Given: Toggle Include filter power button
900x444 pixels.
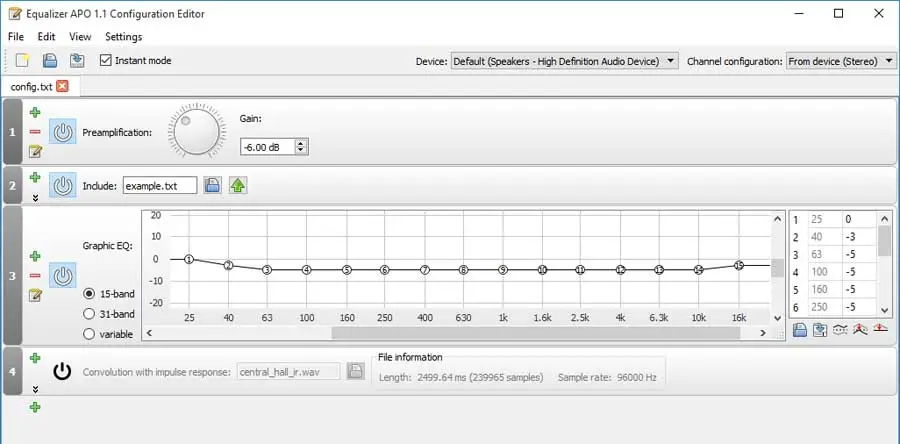Looking at the screenshot, I should [62, 185].
